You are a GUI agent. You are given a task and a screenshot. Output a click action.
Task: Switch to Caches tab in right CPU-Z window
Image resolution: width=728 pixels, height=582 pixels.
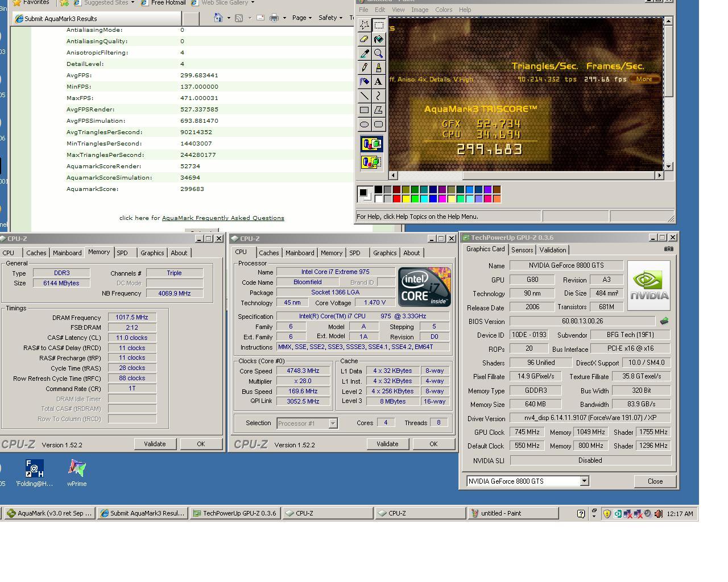point(269,253)
